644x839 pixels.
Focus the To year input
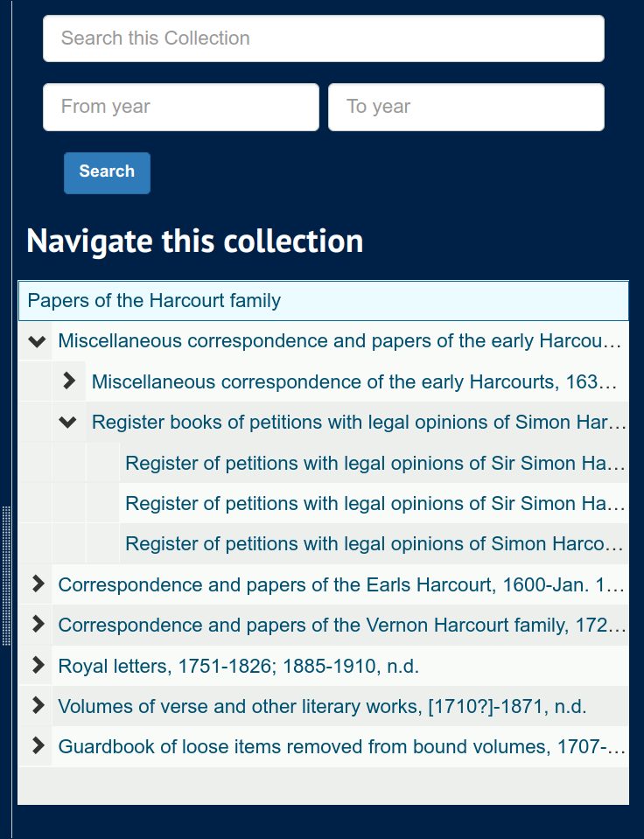(465, 107)
